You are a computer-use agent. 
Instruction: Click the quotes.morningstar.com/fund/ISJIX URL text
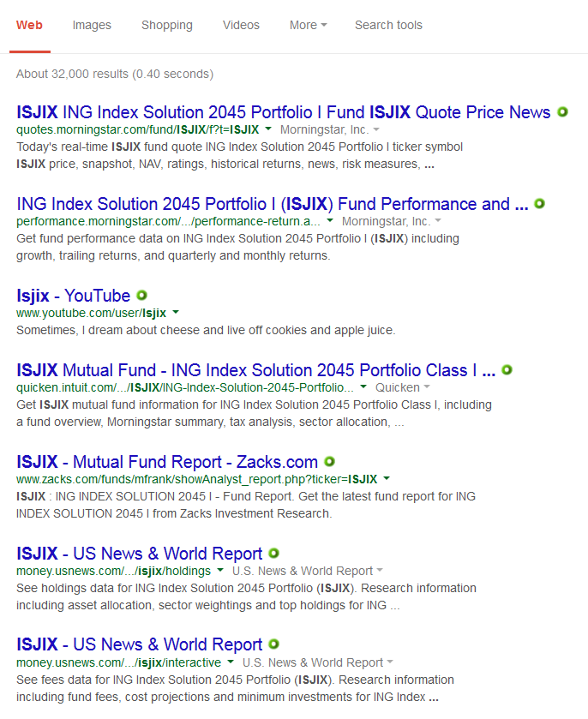(x=138, y=129)
